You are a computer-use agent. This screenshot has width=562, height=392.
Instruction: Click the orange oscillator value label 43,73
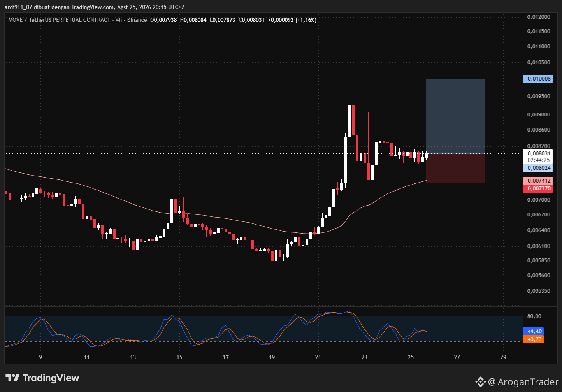pos(533,339)
